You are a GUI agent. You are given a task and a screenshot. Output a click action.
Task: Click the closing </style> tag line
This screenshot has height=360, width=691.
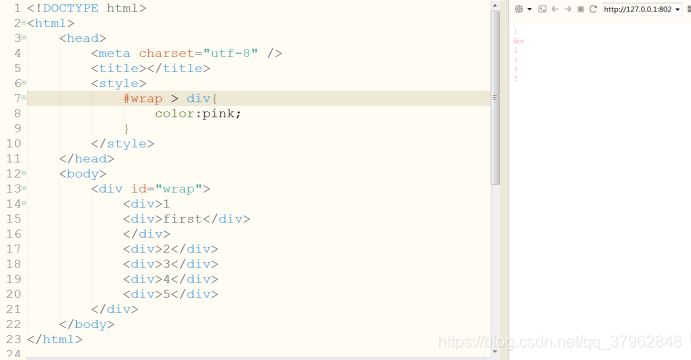(x=123, y=144)
